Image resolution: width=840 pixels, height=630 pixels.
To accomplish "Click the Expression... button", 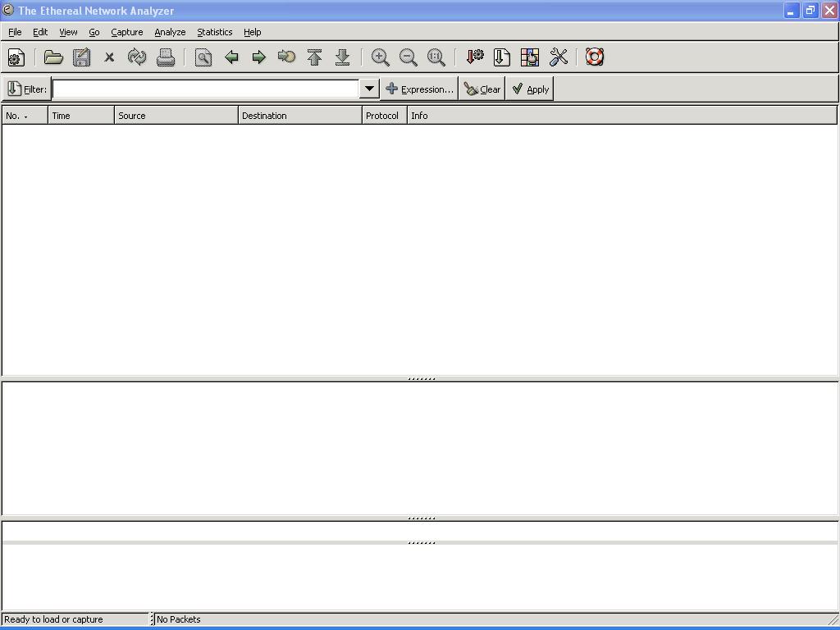I will click(419, 89).
